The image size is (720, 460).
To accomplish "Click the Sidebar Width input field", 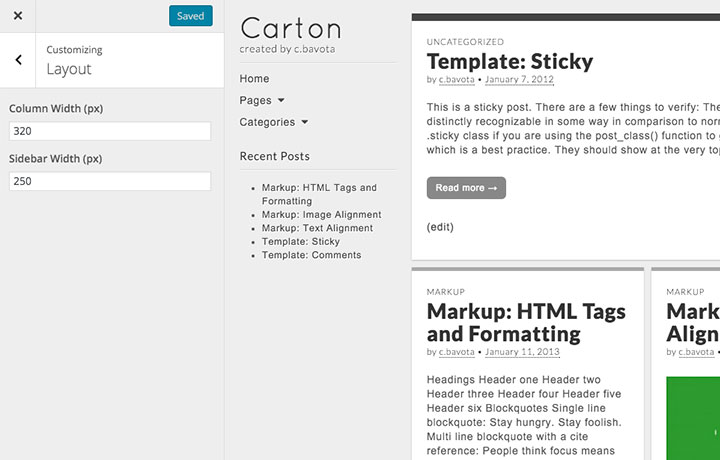I will point(110,181).
